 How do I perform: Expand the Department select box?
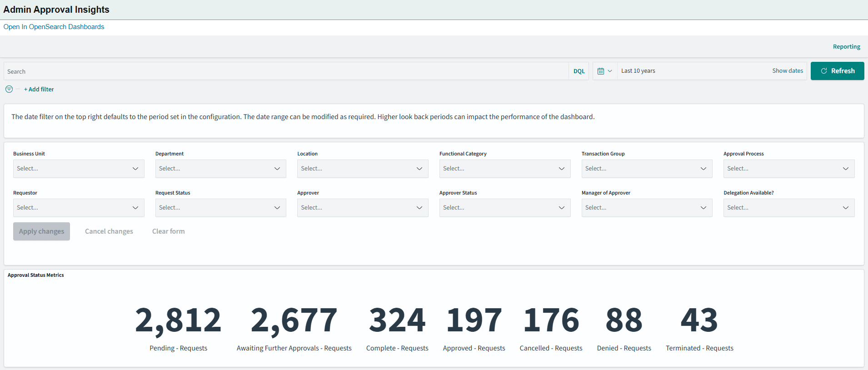point(220,169)
